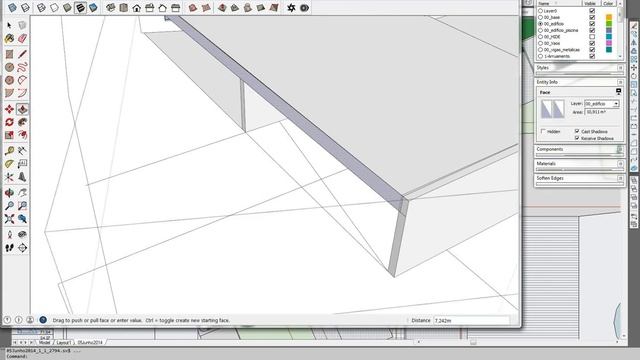Screen dimensions: 640x360
Task: Uncheck Receive Shadows in Entity Info
Action: [577, 138]
